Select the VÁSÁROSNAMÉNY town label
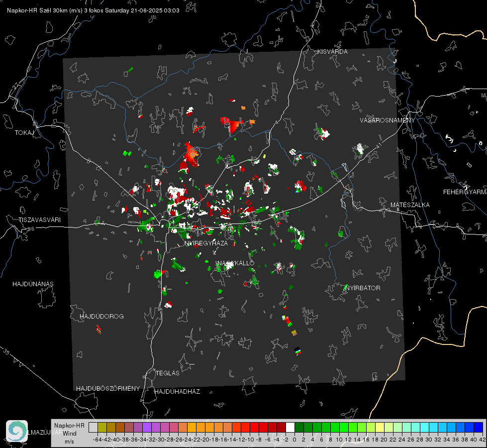487x448 pixels. pyautogui.click(x=388, y=120)
